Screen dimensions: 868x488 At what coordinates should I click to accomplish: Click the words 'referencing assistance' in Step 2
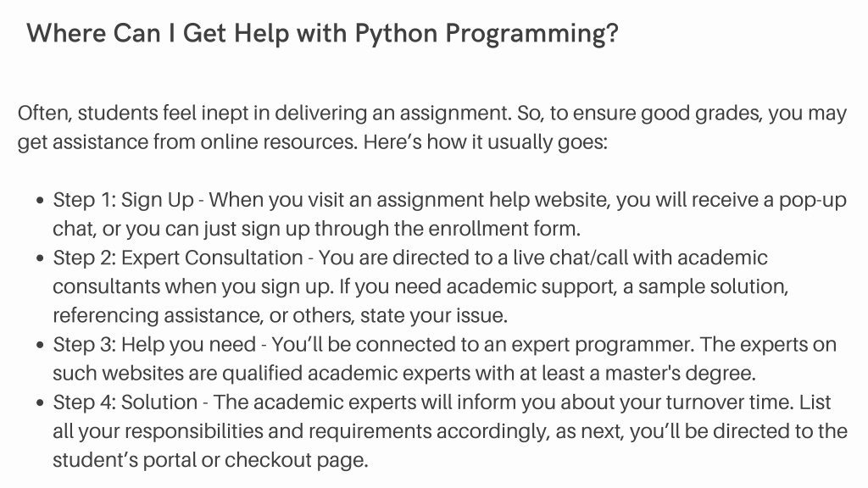158,316
